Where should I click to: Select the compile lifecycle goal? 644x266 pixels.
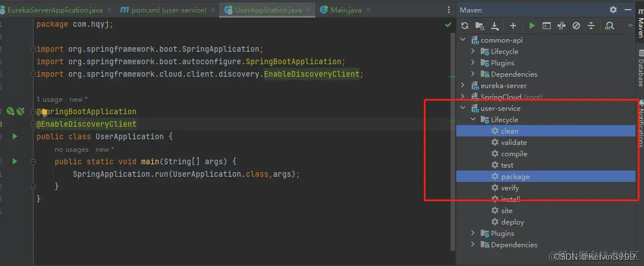click(546, 154)
